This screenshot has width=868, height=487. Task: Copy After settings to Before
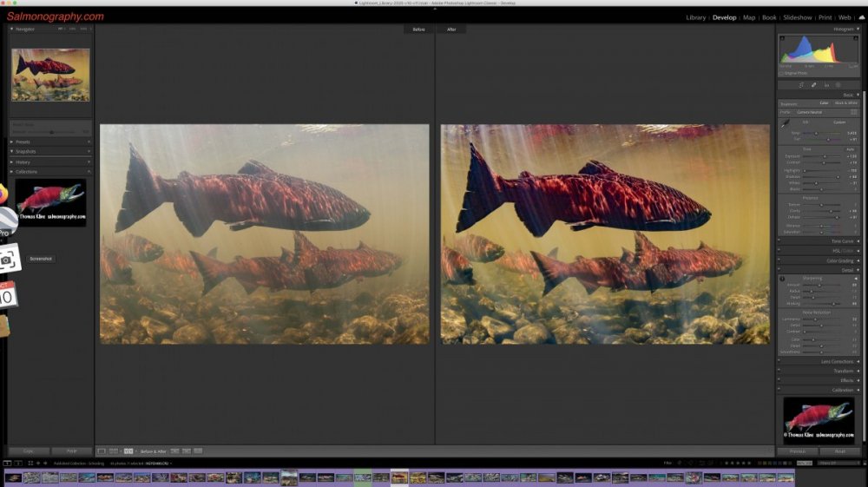coord(187,451)
